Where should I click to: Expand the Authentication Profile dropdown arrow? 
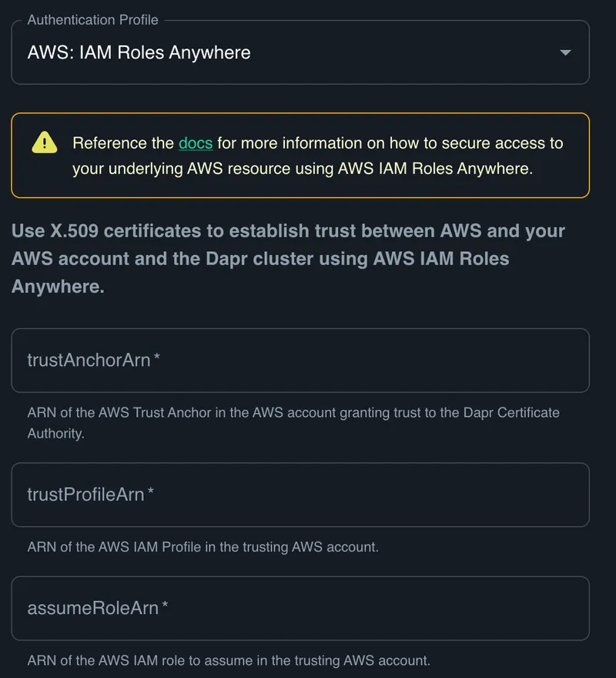(565, 53)
